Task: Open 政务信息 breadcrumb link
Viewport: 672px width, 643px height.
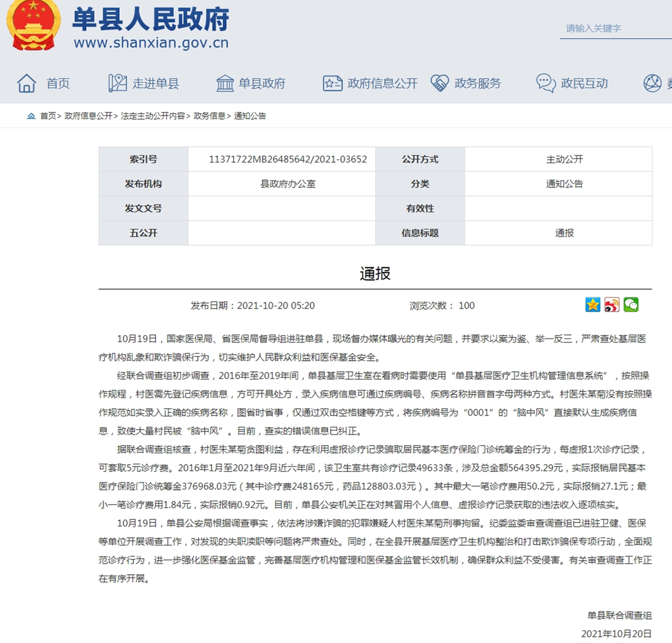Action: click(x=209, y=116)
